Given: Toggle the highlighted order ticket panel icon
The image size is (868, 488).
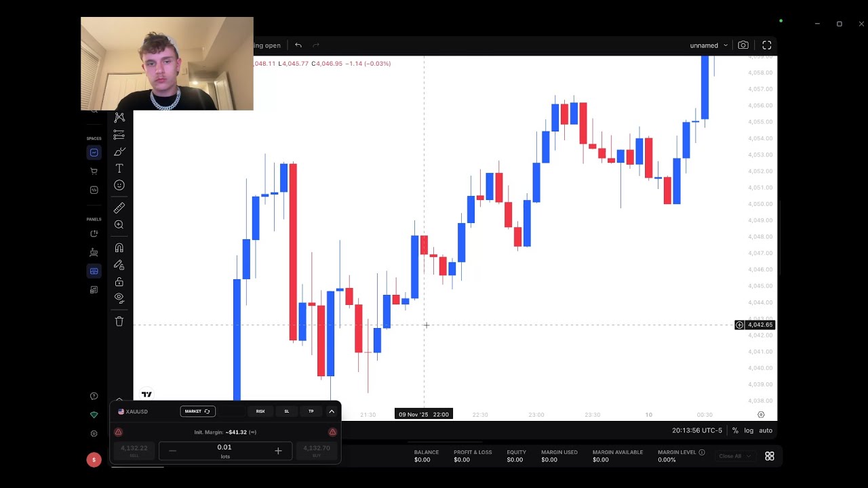Looking at the screenshot, I should [x=94, y=271].
